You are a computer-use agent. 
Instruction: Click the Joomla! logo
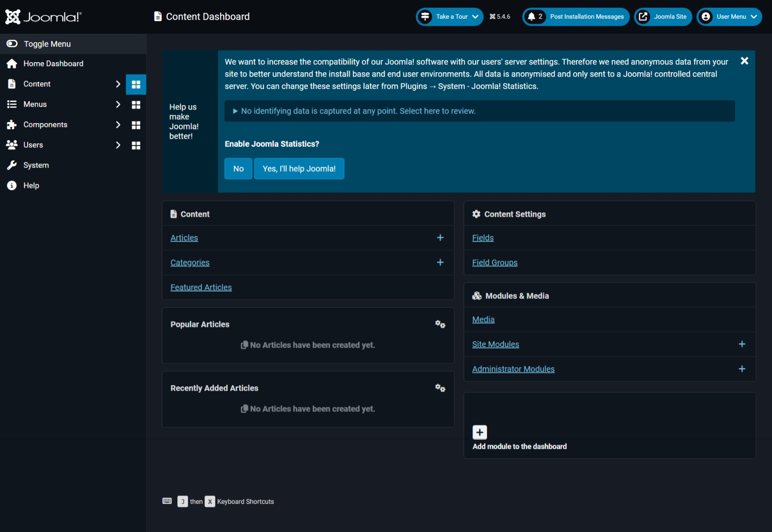pyautogui.click(x=43, y=17)
